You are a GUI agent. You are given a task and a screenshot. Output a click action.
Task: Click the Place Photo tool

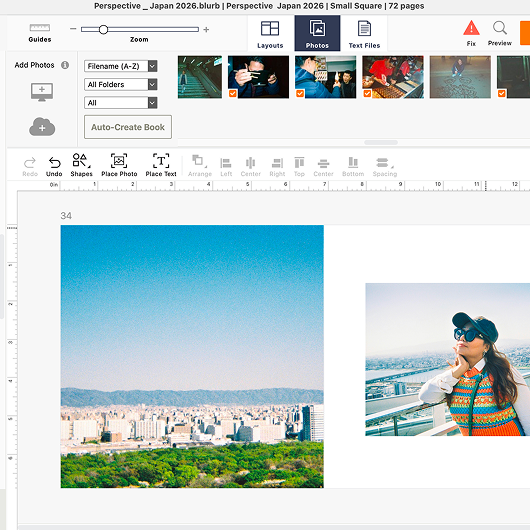pyautogui.click(x=119, y=165)
